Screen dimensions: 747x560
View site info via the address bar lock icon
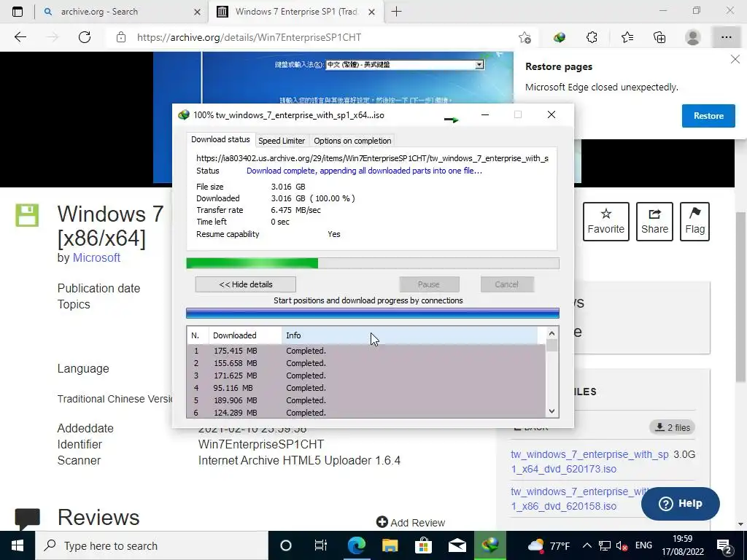click(x=121, y=37)
